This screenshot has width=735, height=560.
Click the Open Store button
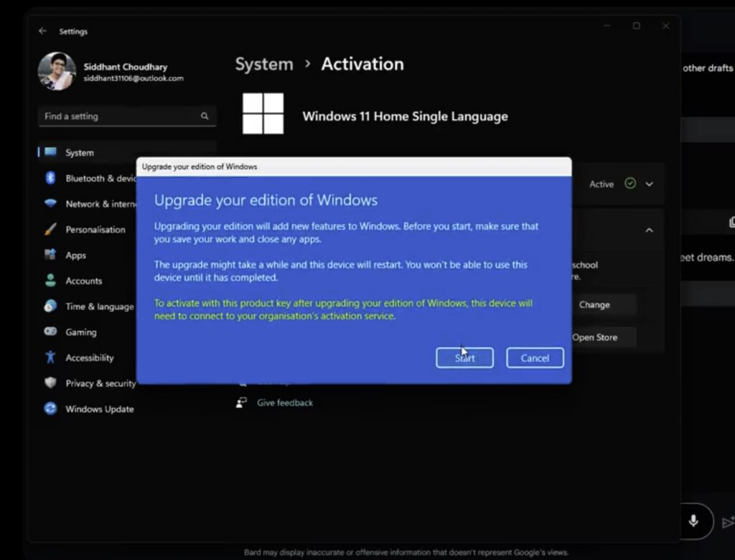[603, 337]
